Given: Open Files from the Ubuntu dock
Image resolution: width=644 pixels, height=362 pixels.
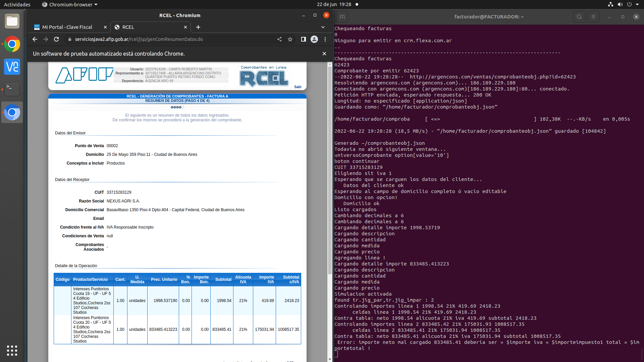Looking at the screenshot, I should tap(12, 21).
